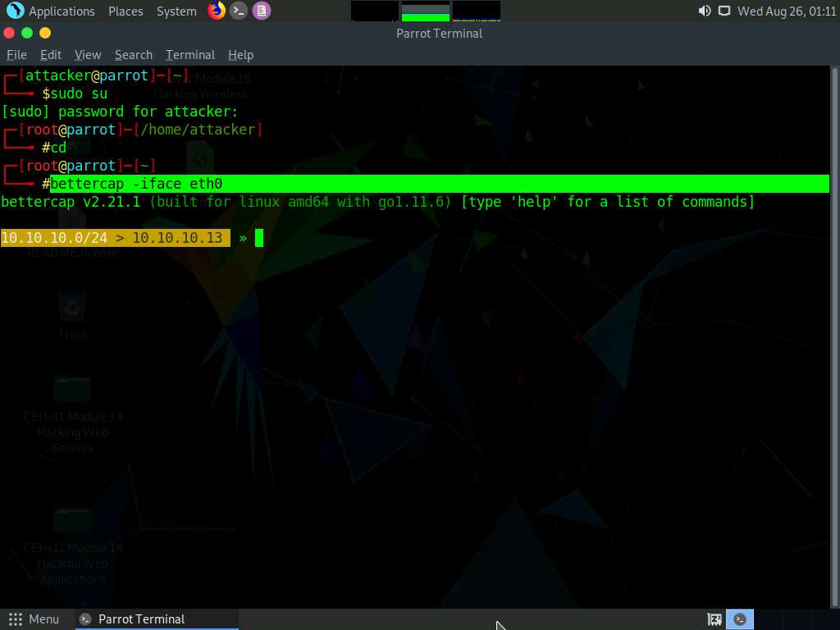Launch Firefox from the top panel
Image resolution: width=840 pixels, height=630 pixels.
click(x=217, y=10)
